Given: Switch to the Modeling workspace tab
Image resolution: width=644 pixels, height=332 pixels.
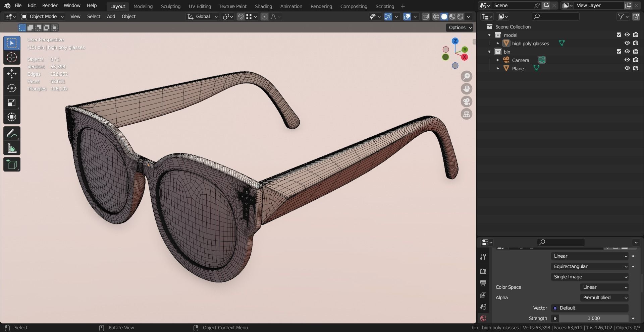Looking at the screenshot, I should coord(143,6).
